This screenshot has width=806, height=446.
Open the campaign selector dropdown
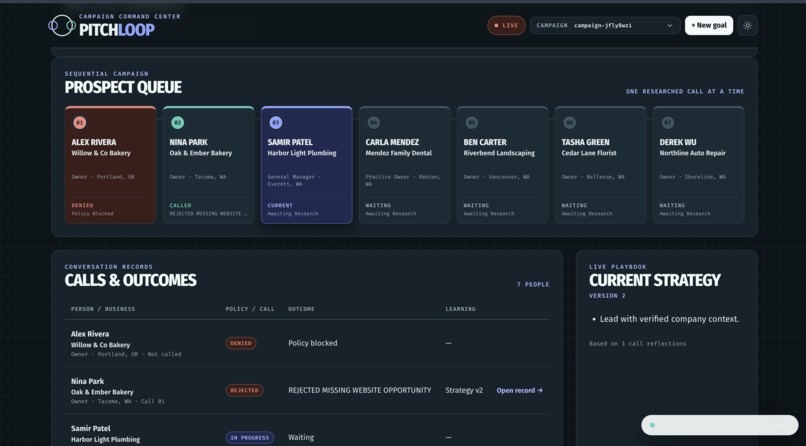605,25
